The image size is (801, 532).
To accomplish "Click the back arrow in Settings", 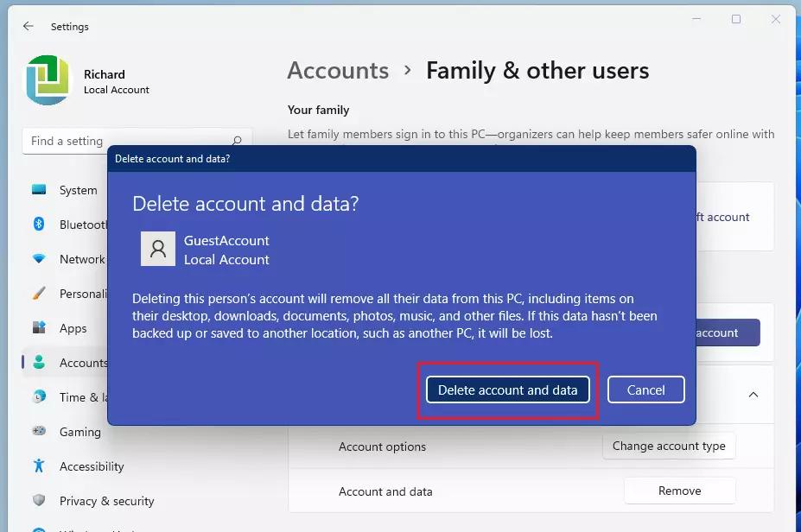I will click(x=29, y=27).
